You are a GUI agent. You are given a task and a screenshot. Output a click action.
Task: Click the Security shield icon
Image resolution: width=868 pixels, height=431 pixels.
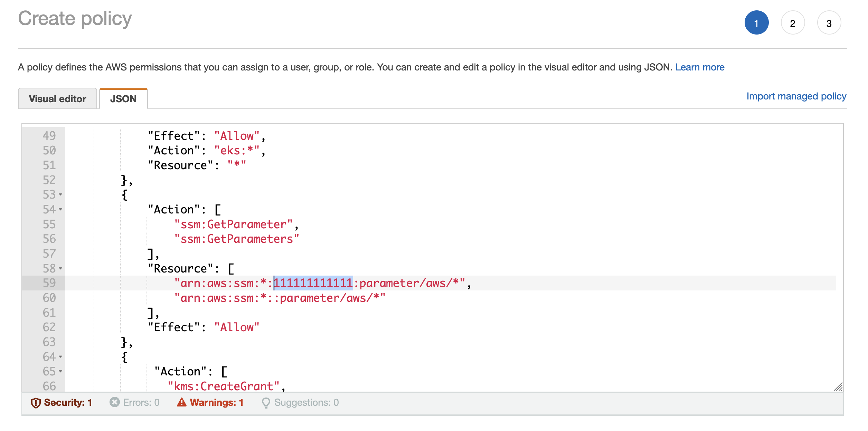(36, 403)
